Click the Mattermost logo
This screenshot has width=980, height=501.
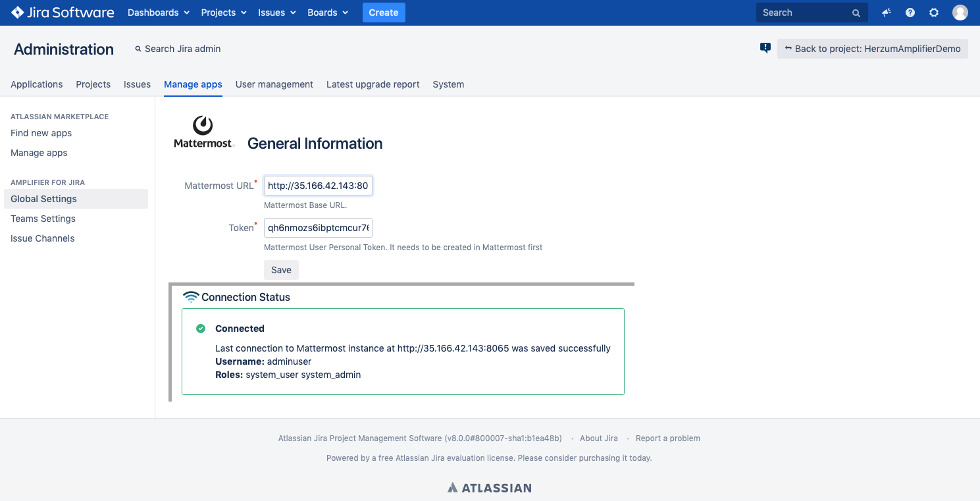tap(203, 132)
